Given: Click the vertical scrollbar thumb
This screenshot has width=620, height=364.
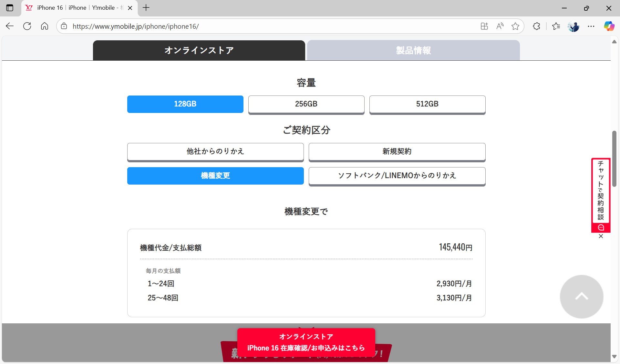Looking at the screenshot, I should coord(614,158).
